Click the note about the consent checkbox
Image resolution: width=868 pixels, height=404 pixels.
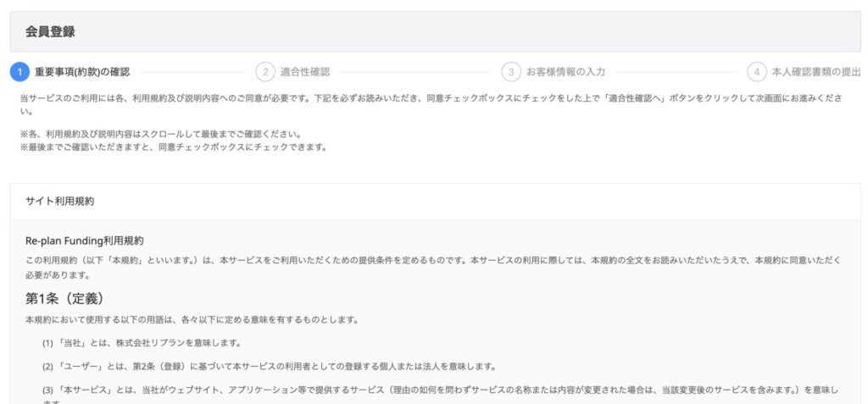click(x=174, y=147)
